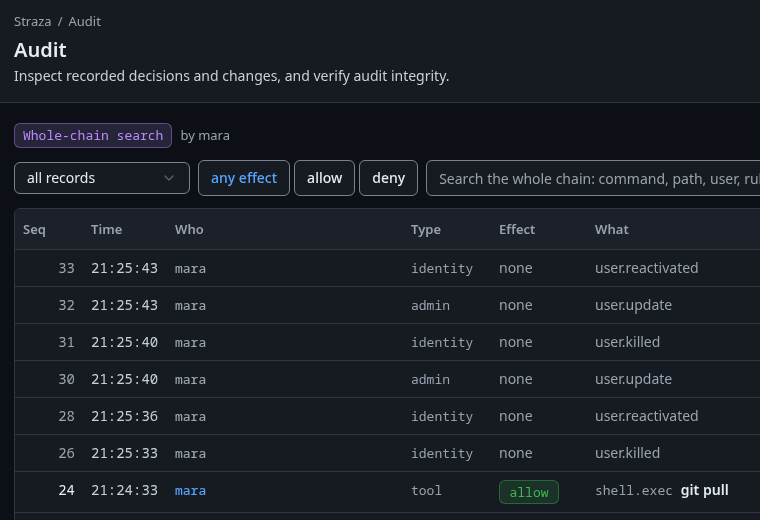
Task: Select sequence number 31
Action: [x=66, y=342]
